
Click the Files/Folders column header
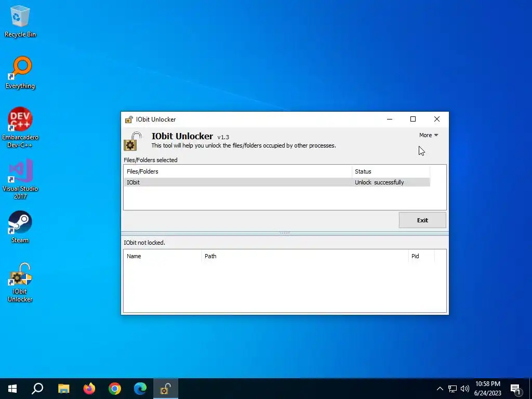[x=238, y=171]
